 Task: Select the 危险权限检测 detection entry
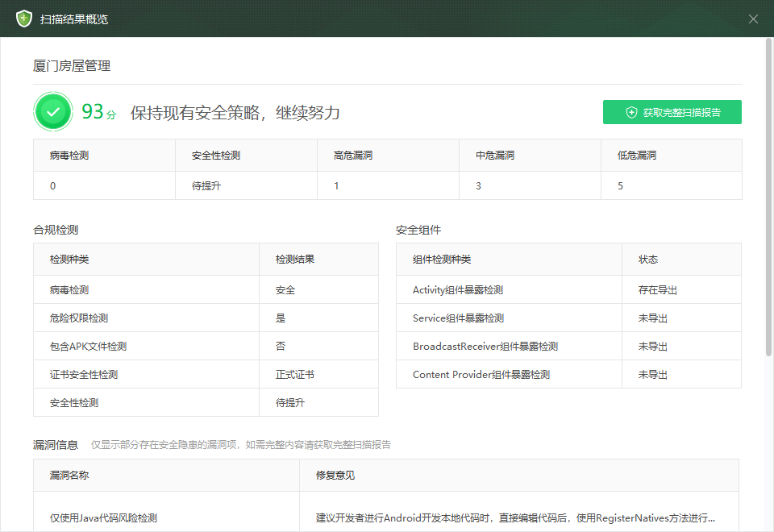pos(71,318)
